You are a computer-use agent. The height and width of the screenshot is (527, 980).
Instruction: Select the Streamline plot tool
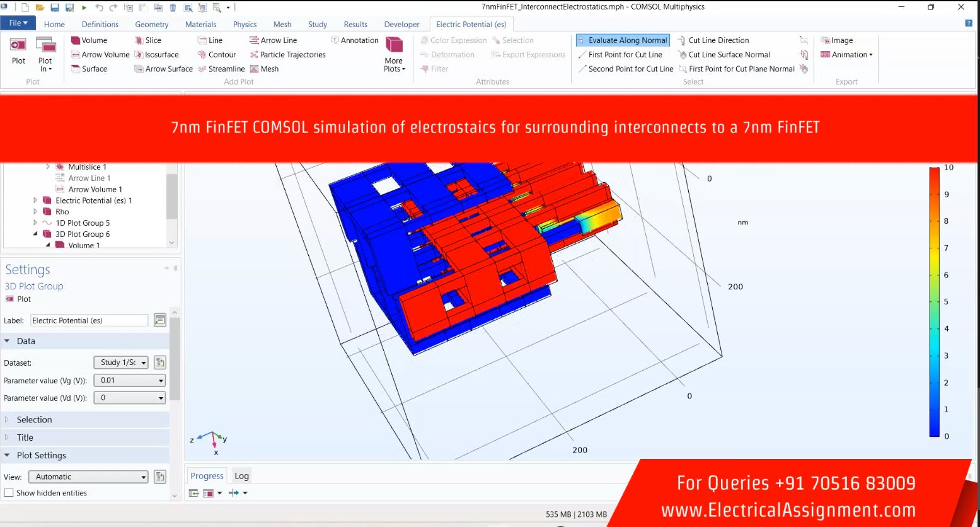click(x=221, y=69)
